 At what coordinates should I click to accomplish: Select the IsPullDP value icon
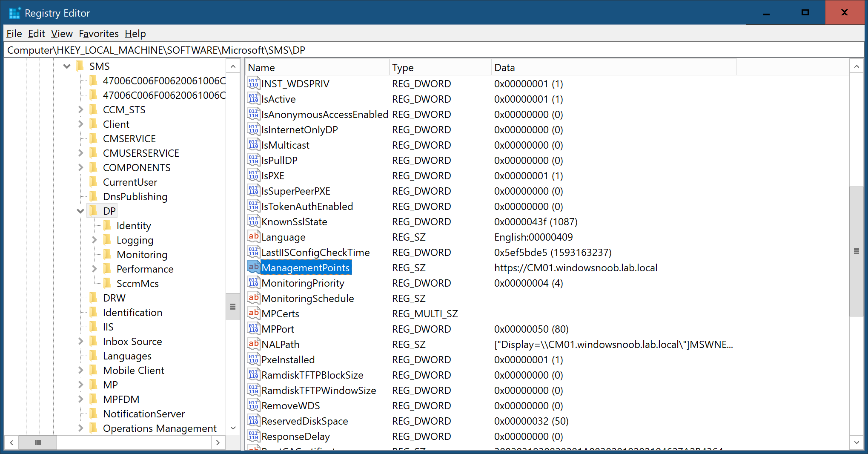(254, 160)
